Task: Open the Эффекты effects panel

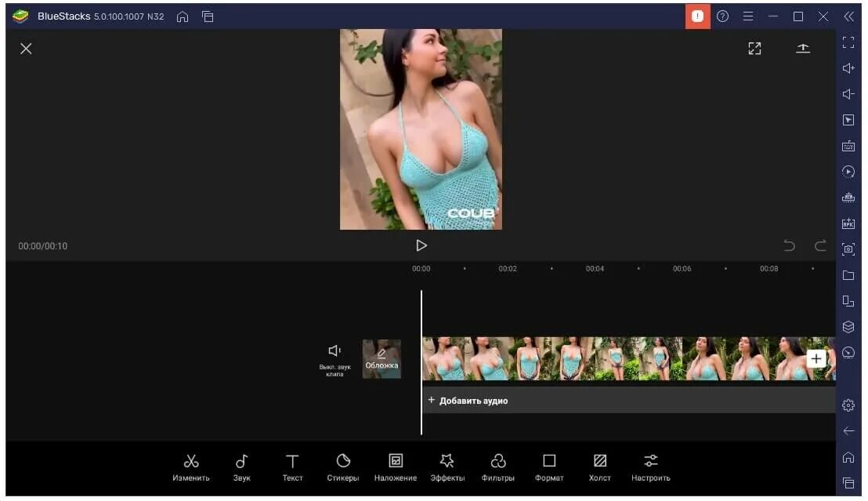Action: tap(447, 468)
